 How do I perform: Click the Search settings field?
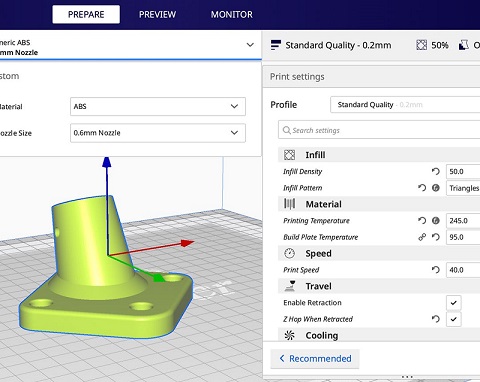pyautogui.click(x=379, y=130)
